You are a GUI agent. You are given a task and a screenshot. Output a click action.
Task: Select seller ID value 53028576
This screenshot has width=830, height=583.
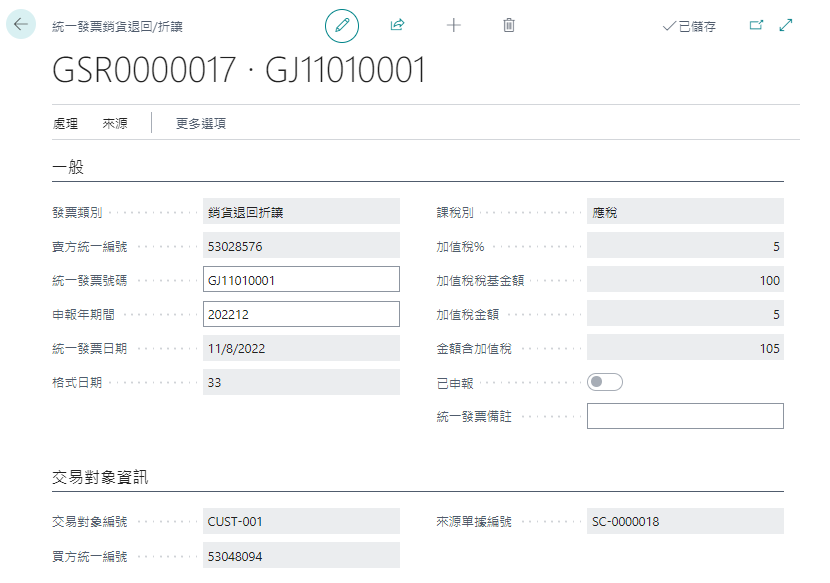[x=301, y=245]
